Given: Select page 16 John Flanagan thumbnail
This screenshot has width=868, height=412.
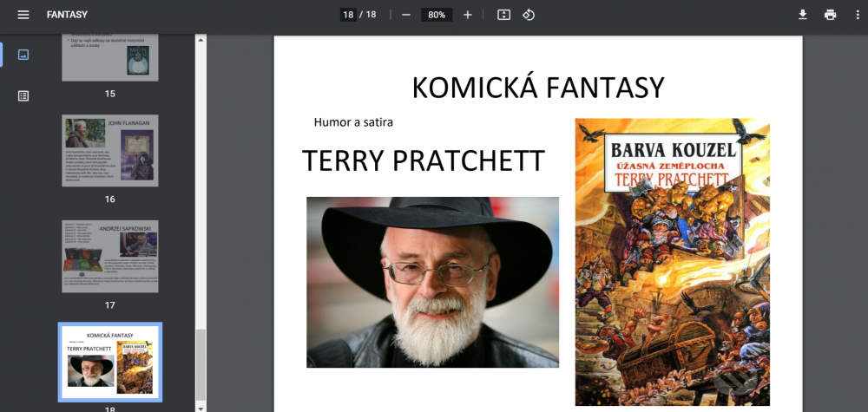Looking at the screenshot, I should [x=109, y=150].
